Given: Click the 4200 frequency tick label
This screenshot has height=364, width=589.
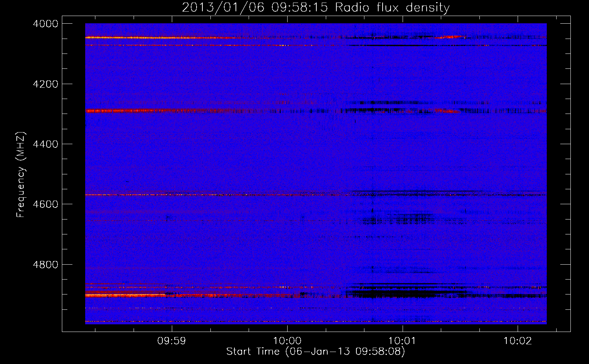Looking at the screenshot, I should pyautogui.click(x=46, y=84).
